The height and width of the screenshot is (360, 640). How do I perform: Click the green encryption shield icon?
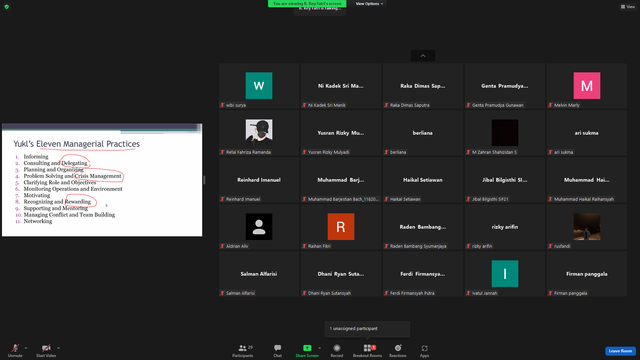pos(7,7)
